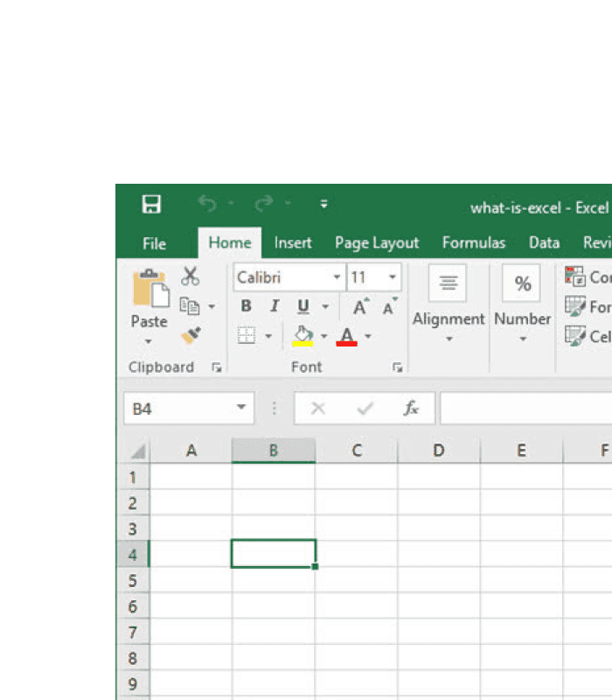Click the Insert Function fx icon

click(x=410, y=408)
